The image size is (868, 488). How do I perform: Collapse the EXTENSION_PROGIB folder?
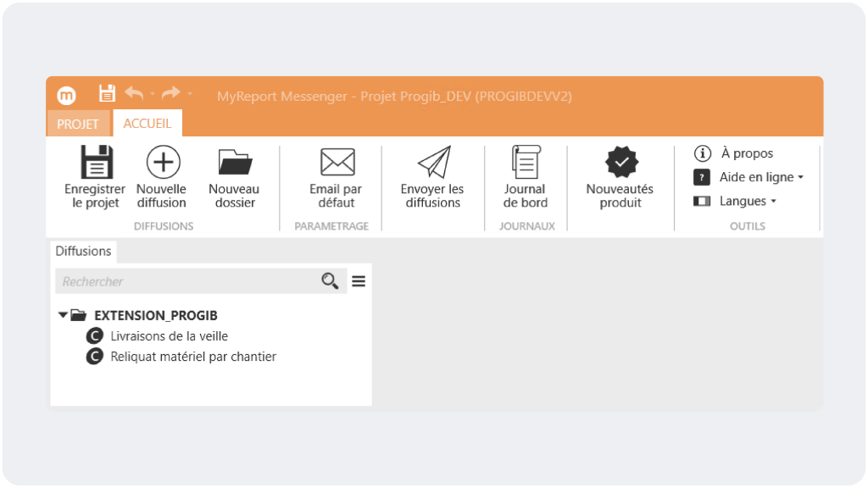(63, 315)
